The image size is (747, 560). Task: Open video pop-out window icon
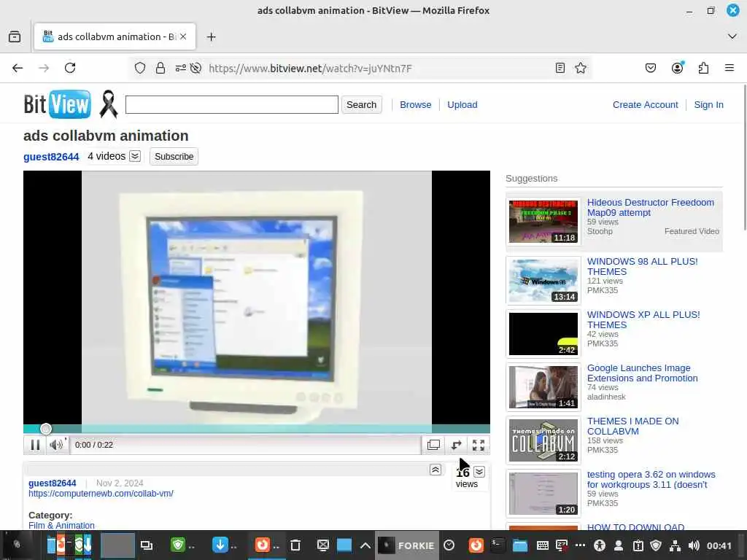tap(433, 445)
